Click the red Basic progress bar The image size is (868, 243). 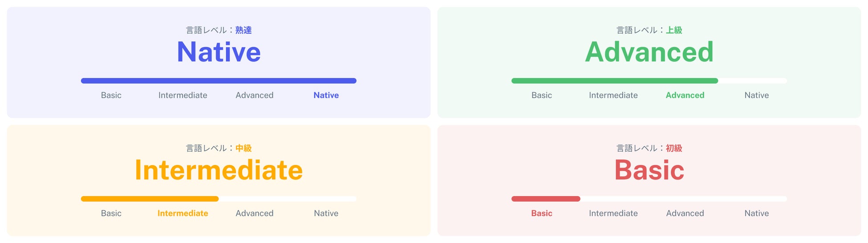[x=546, y=199]
